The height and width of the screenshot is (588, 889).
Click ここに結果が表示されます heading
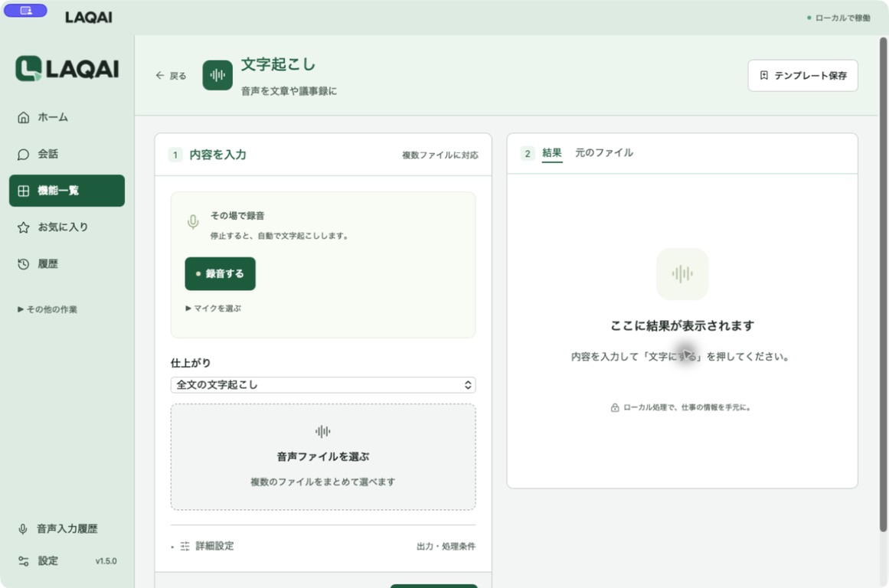point(682,326)
